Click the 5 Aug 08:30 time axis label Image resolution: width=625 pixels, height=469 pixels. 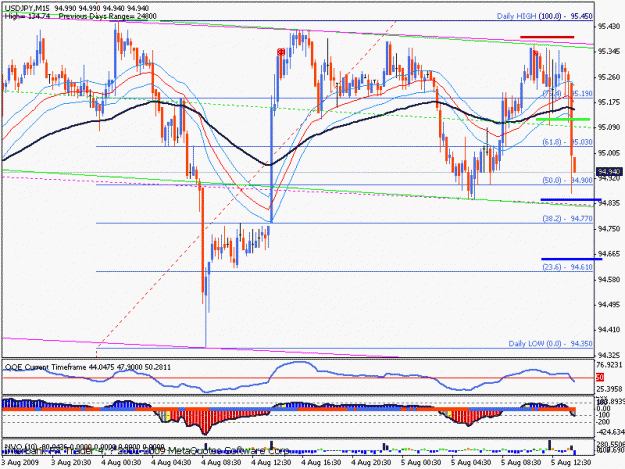tap(521, 462)
